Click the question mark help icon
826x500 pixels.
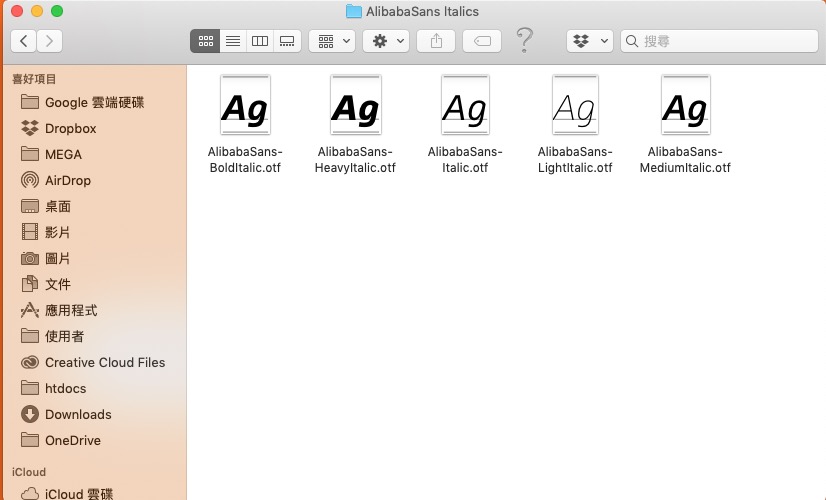524,40
